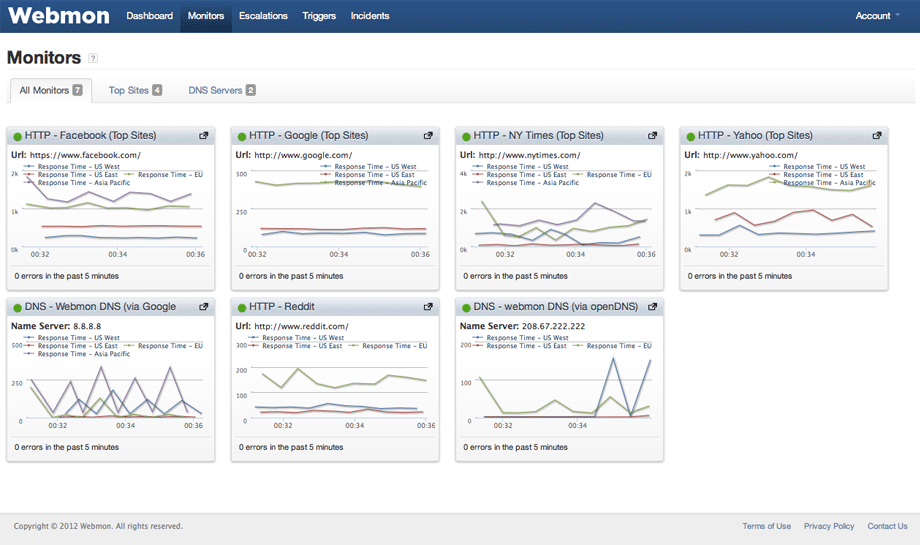This screenshot has height=545, width=920.
Task: Click http://www.reddit.com/ URL text
Action: coord(301,327)
